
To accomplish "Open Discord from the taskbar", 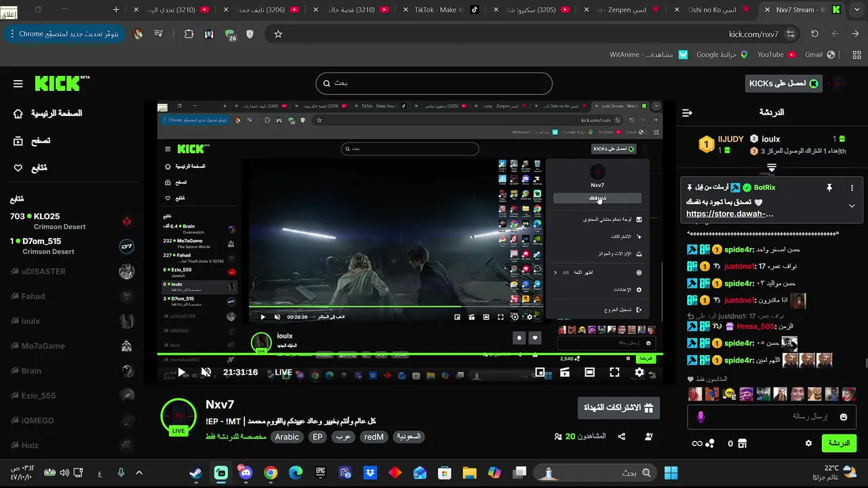I will [245, 473].
